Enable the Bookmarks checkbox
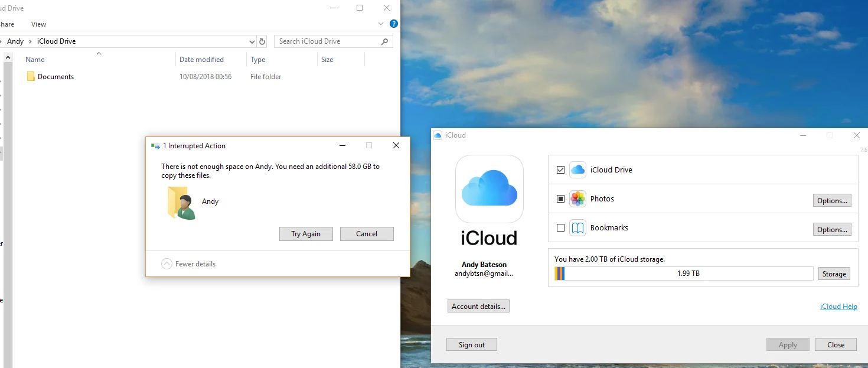Viewport: 868px width, 368px height. click(560, 228)
